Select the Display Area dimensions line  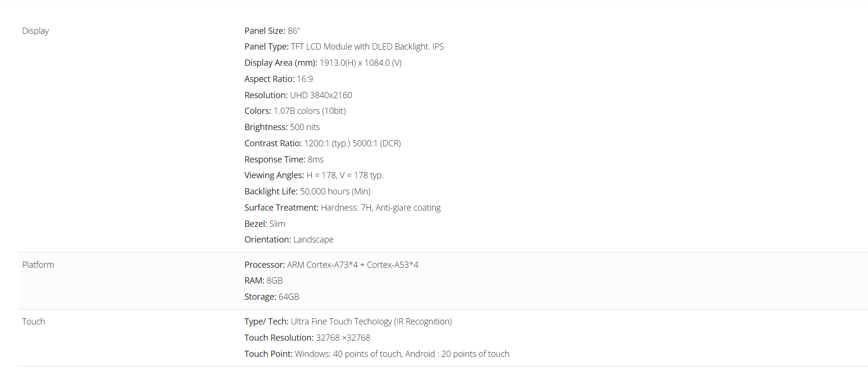[323, 63]
